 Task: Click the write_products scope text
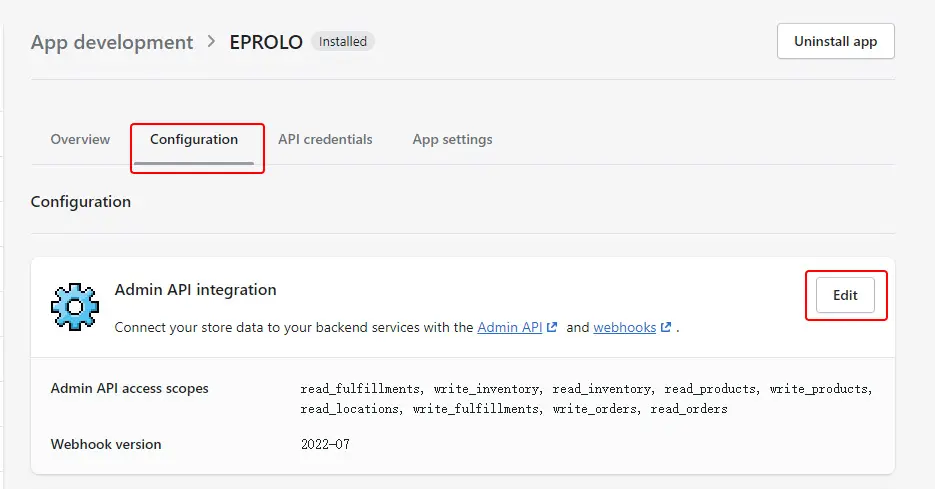click(819, 389)
